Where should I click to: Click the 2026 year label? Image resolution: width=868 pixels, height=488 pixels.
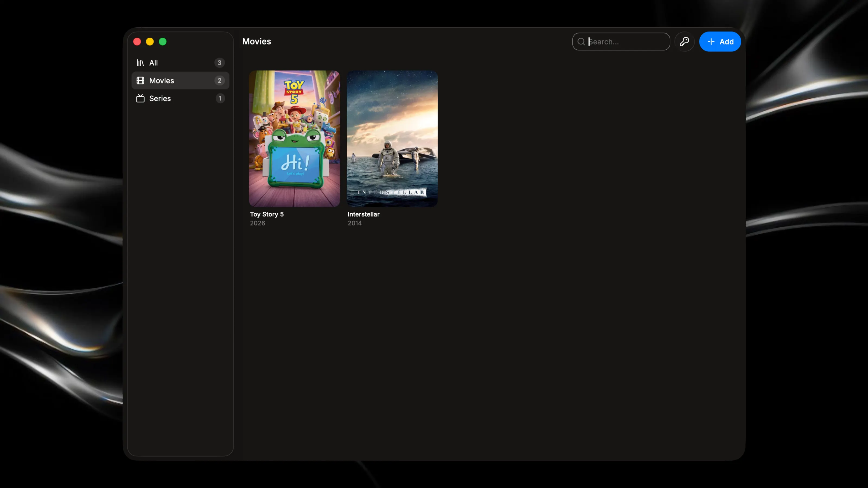257,223
